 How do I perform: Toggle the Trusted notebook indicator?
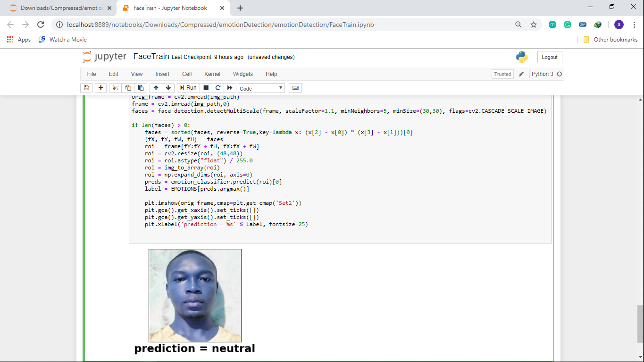[502, 74]
